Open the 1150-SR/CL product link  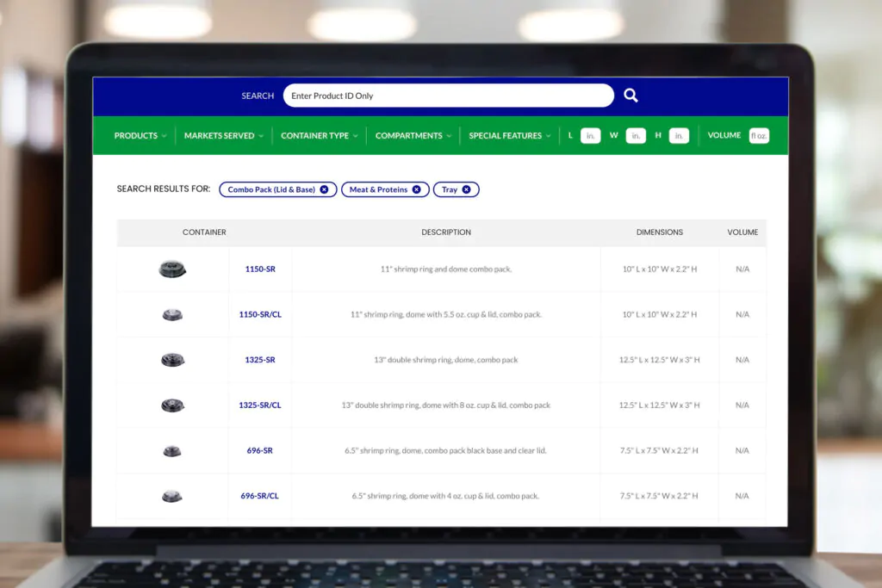pos(260,315)
